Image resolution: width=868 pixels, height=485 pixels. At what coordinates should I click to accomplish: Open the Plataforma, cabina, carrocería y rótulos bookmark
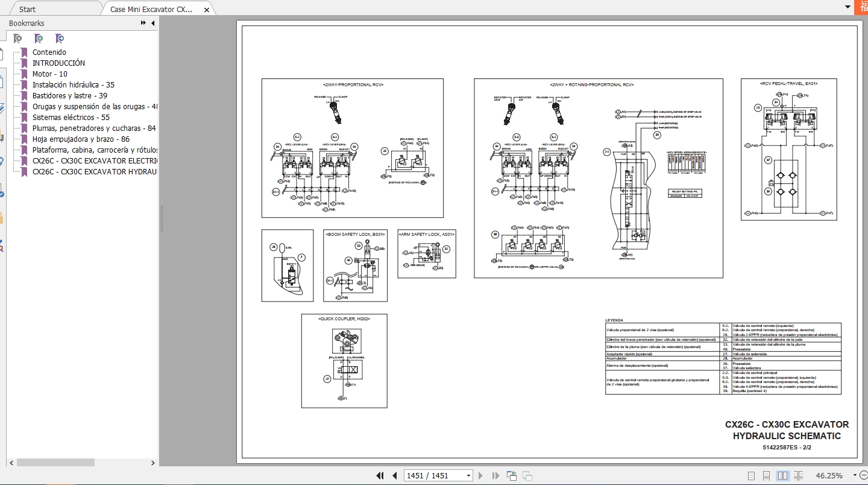[95, 150]
